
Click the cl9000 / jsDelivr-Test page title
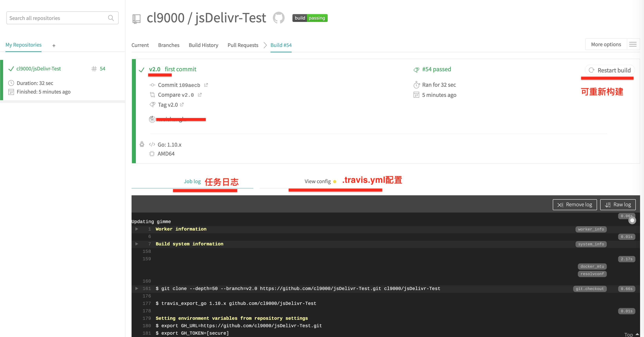pos(206,18)
